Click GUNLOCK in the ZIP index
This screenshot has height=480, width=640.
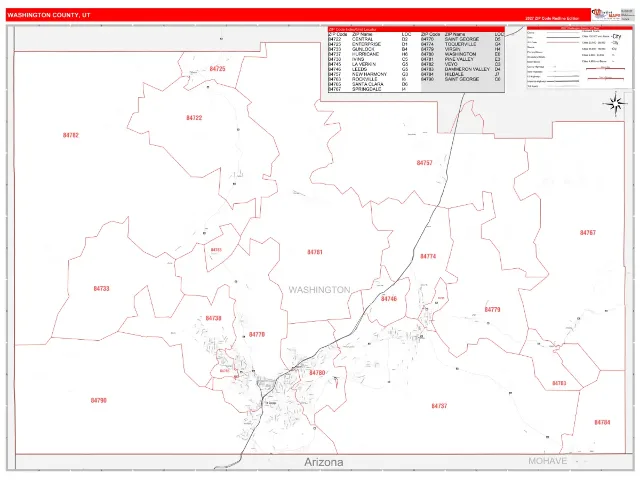point(363,49)
